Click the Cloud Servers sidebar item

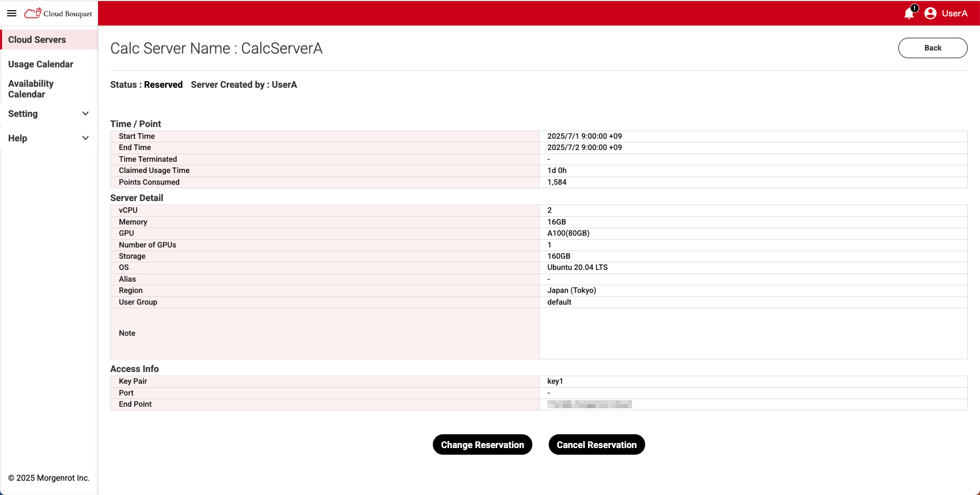tap(37, 39)
